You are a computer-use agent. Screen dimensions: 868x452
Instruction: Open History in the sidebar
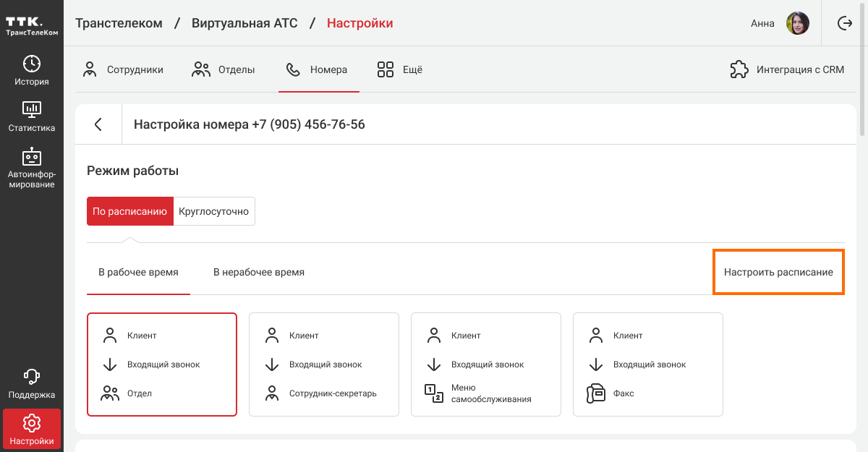coord(32,70)
